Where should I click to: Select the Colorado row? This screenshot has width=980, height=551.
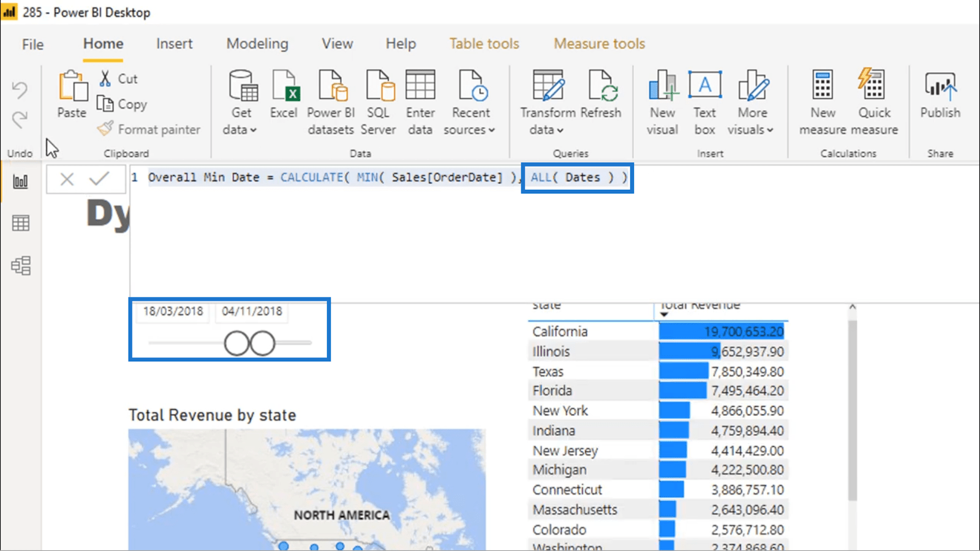(658, 530)
